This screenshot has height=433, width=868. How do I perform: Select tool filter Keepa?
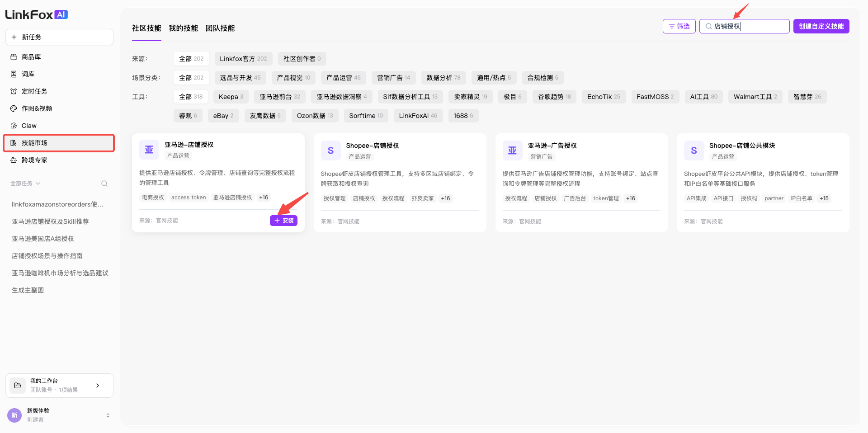click(x=231, y=97)
